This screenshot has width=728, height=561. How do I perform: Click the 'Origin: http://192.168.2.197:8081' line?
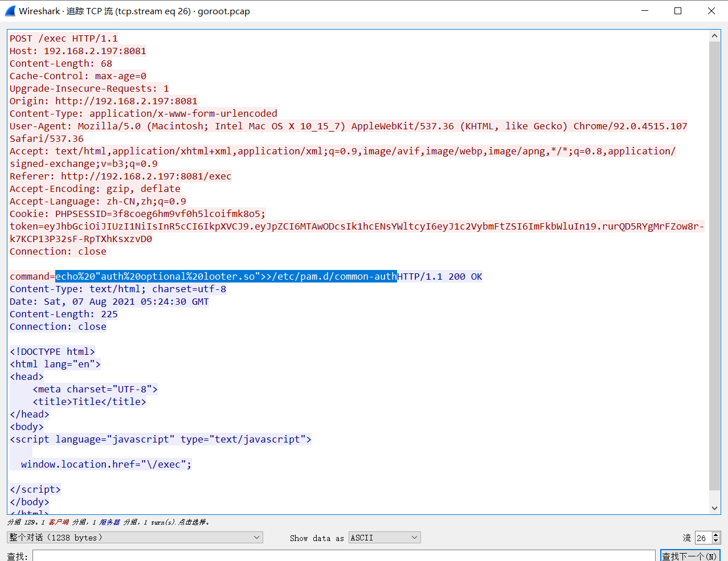tap(104, 101)
